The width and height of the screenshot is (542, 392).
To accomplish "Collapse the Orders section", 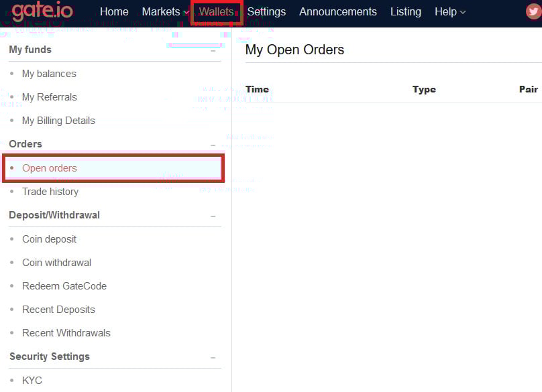I will pyautogui.click(x=213, y=145).
